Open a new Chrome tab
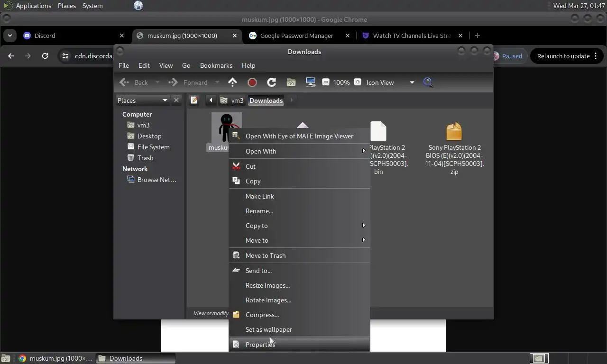The width and height of the screenshot is (607, 364). [478, 36]
